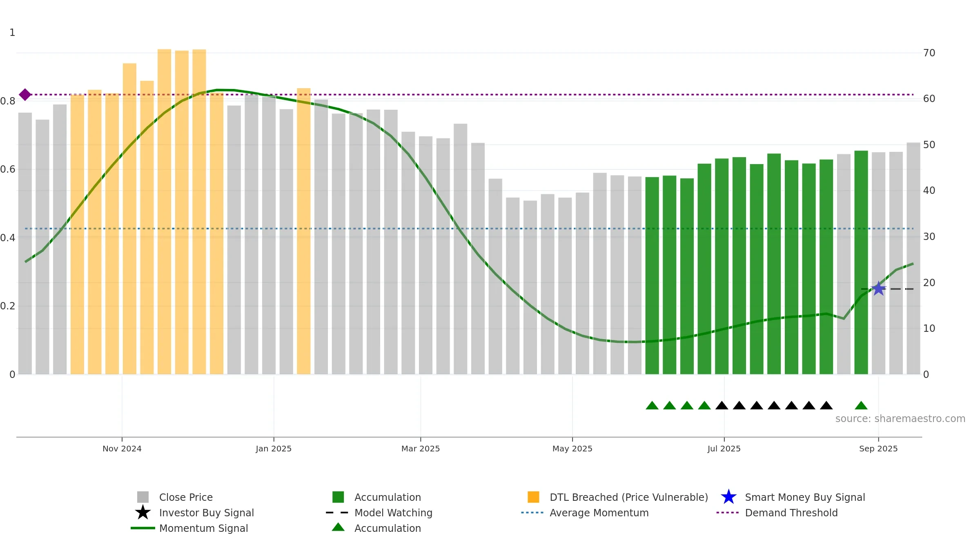Click the lone green triangle near Sep 2025
The width and height of the screenshot is (980, 551).
click(x=861, y=405)
